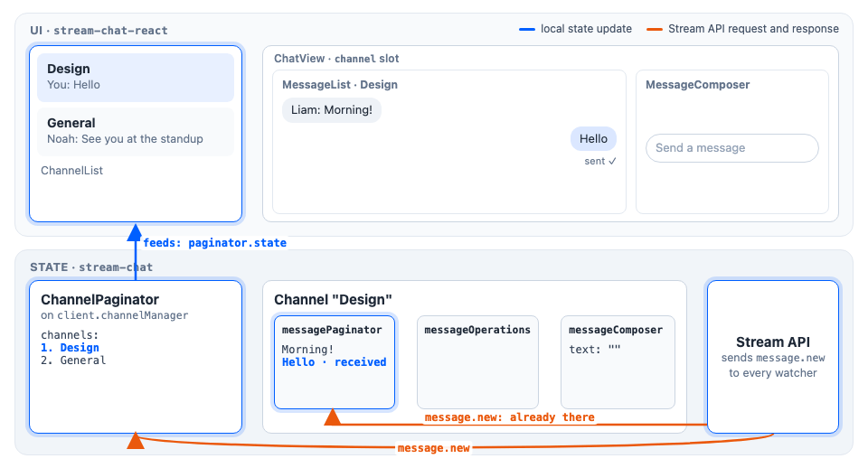Click the MessageList · Design heading
Screen dimensions: 868x468
[x=340, y=85]
